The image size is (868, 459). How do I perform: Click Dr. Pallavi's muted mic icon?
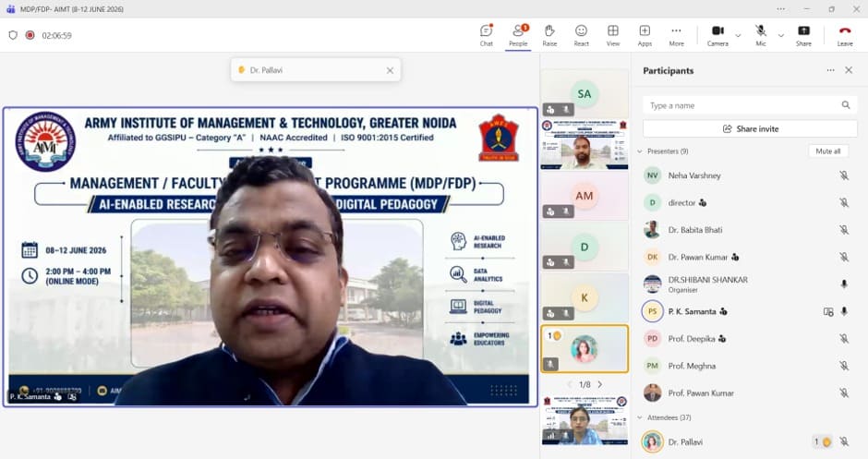tap(844, 441)
